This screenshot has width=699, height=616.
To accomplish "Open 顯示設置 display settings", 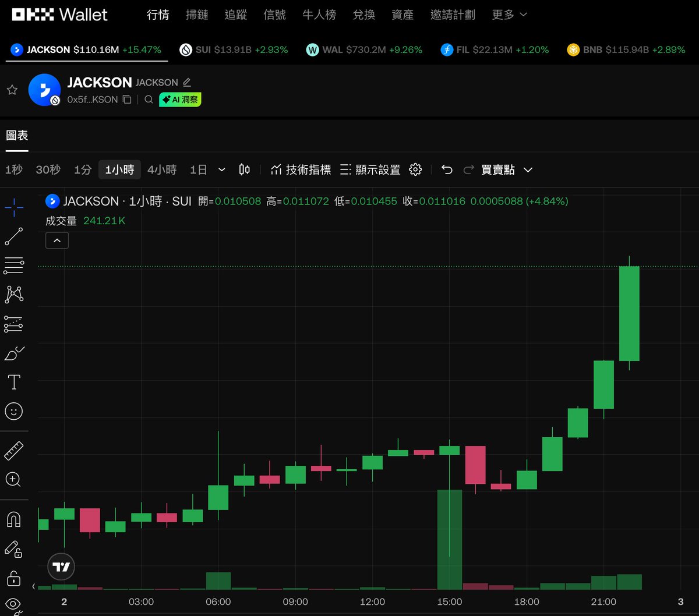I will [370, 169].
